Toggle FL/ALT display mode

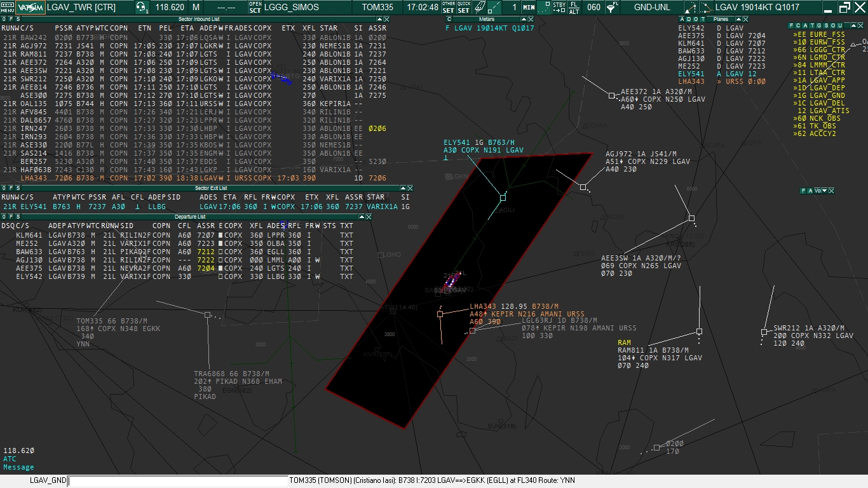point(574,8)
